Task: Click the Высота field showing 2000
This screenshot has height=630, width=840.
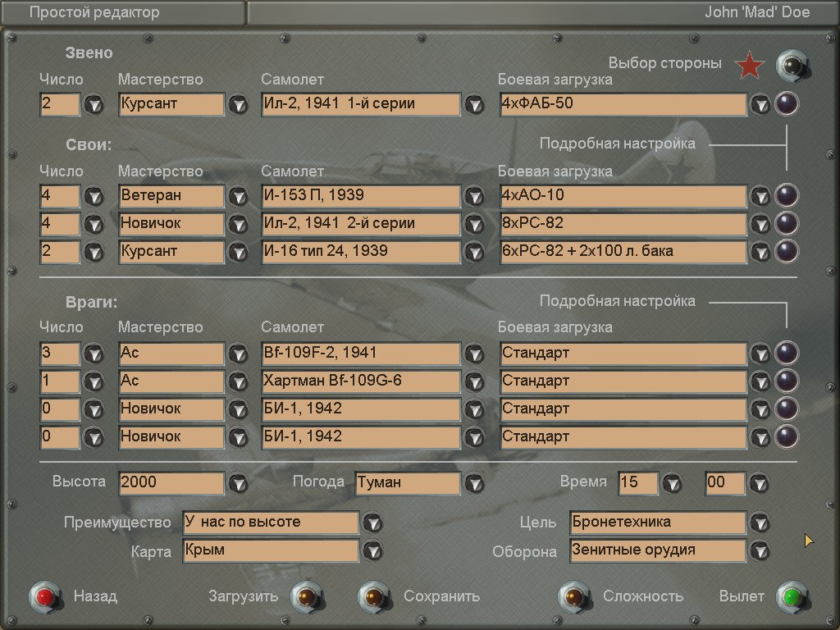Action: click(x=171, y=483)
